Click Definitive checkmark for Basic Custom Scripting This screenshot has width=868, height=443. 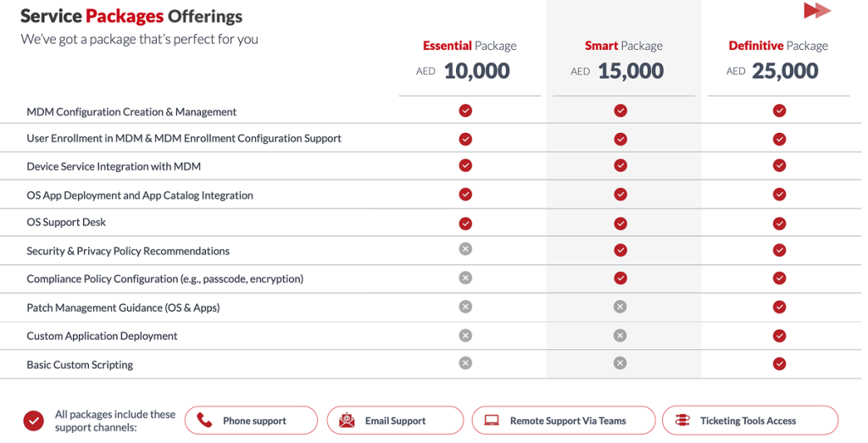(780, 364)
